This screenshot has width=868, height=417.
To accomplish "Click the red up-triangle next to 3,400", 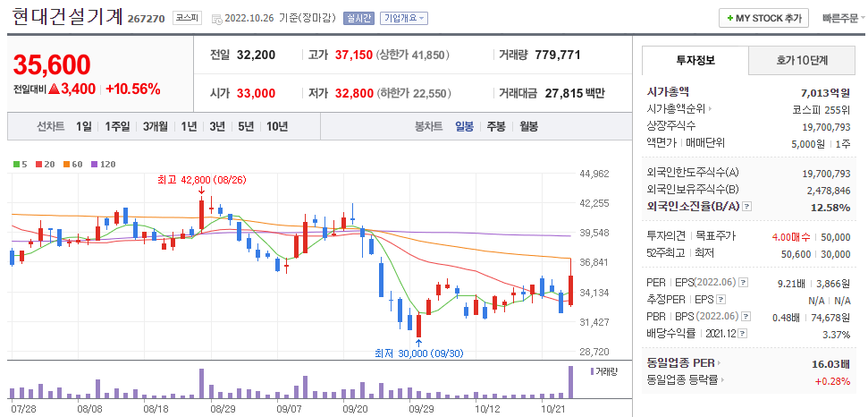I will 55,89.
